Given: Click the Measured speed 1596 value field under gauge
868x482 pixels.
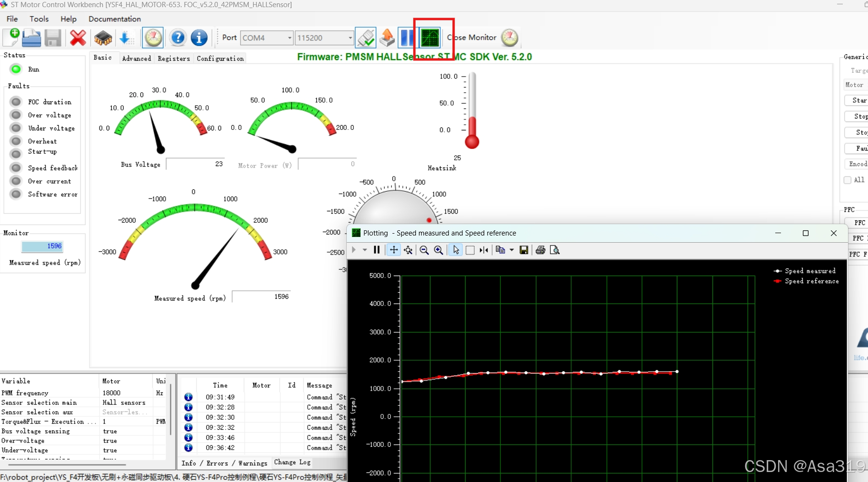Looking at the screenshot, I should 261,296.
